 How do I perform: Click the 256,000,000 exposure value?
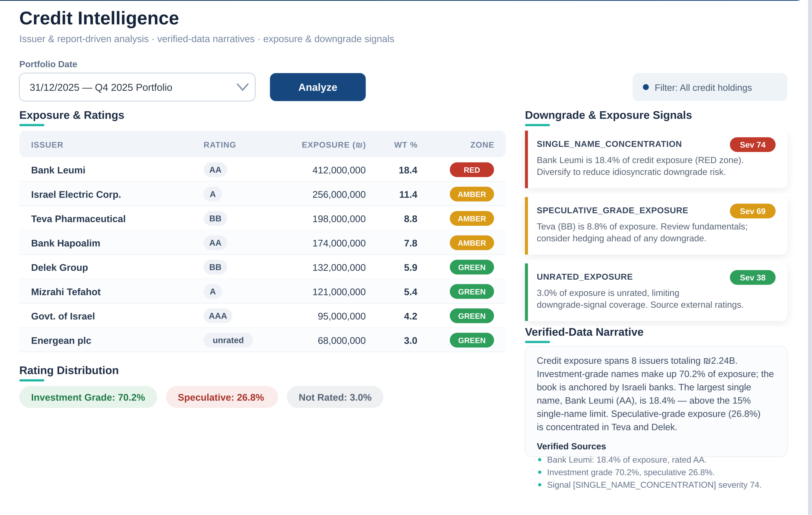[x=339, y=194]
